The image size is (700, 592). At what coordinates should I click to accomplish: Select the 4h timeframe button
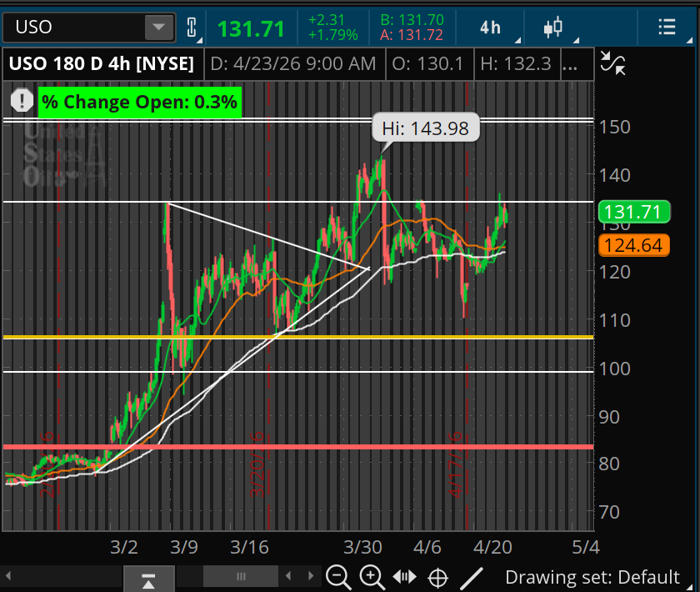(x=490, y=28)
